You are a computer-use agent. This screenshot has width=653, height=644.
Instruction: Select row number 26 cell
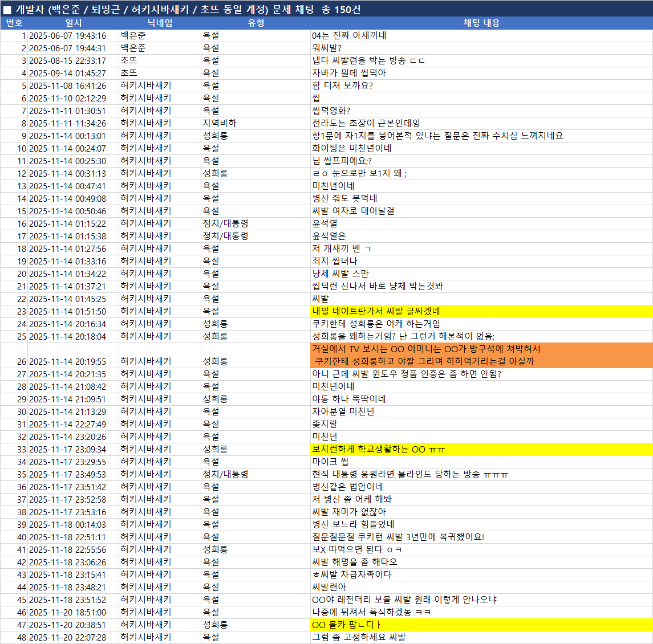click(x=14, y=356)
